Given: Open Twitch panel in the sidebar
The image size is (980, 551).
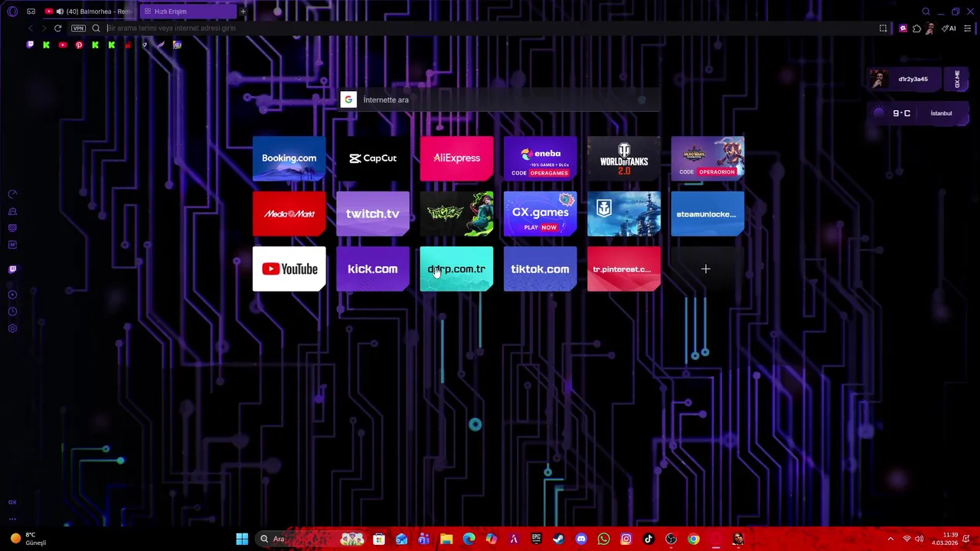Looking at the screenshot, I should click(12, 269).
